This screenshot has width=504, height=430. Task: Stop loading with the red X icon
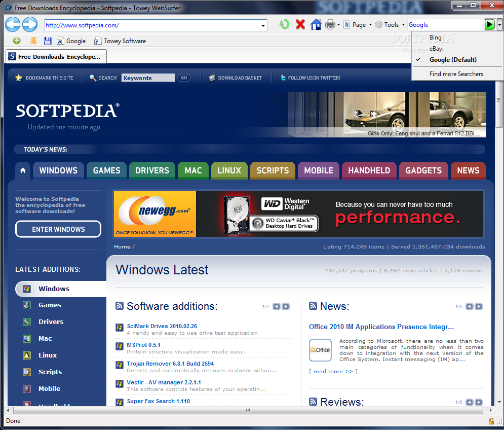pyautogui.click(x=300, y=24)
